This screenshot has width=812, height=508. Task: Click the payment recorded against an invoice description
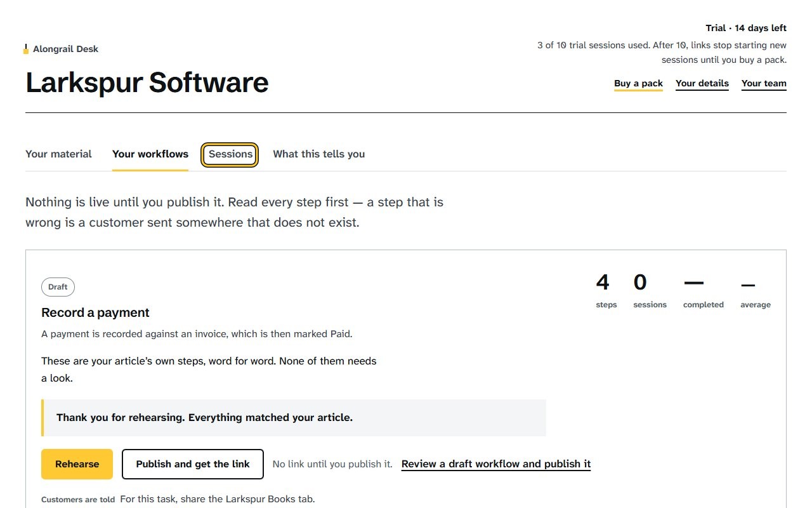point(197,334)
